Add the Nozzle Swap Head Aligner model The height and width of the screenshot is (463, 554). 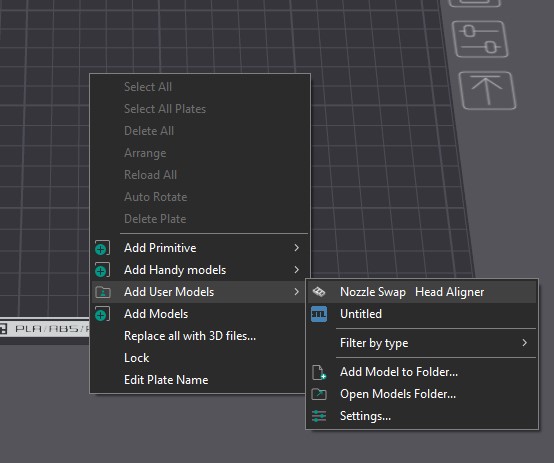[x=422, y=292]
